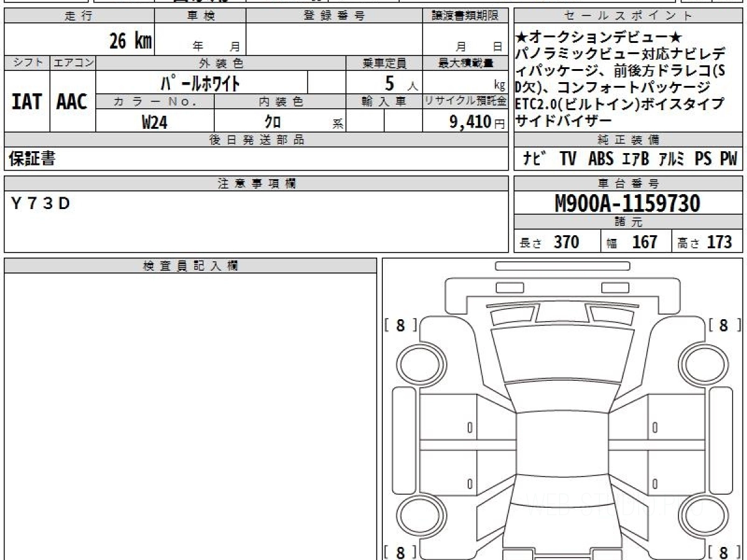Select the 走行 column header
Screen dimensions: 747x560
click(x=79, y=16)
